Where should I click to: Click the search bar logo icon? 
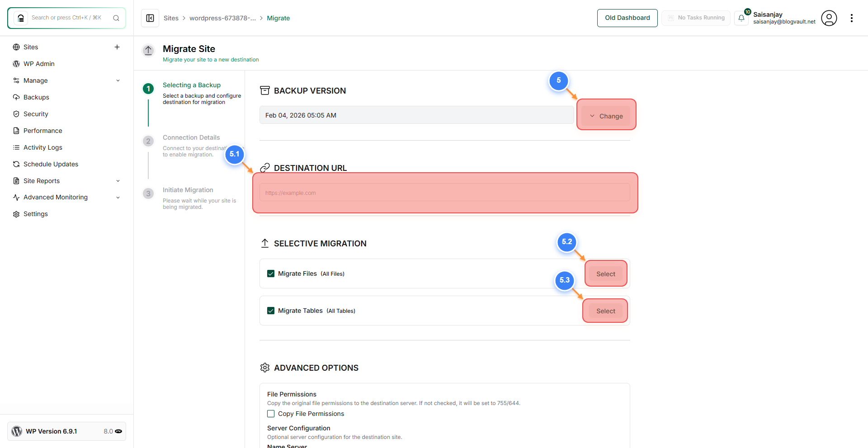point(21,18)
